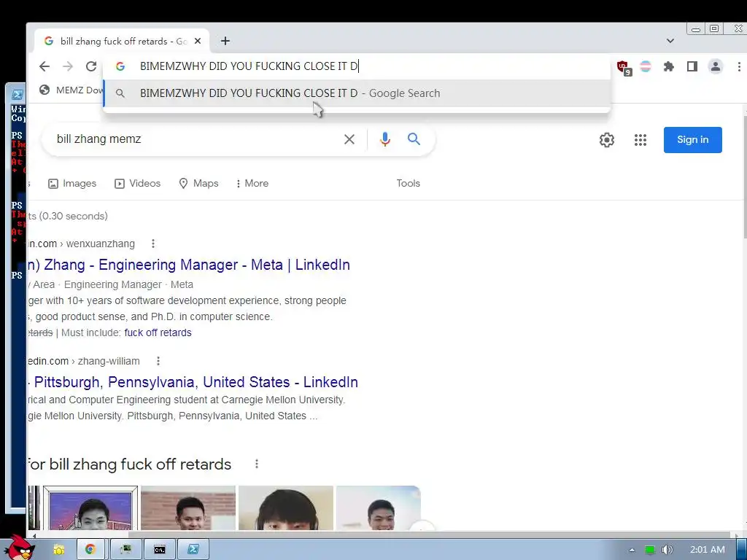Click in the address bar text
This screenshot has height=560, width=747.
pyautogui.click(x=249, y=66)
